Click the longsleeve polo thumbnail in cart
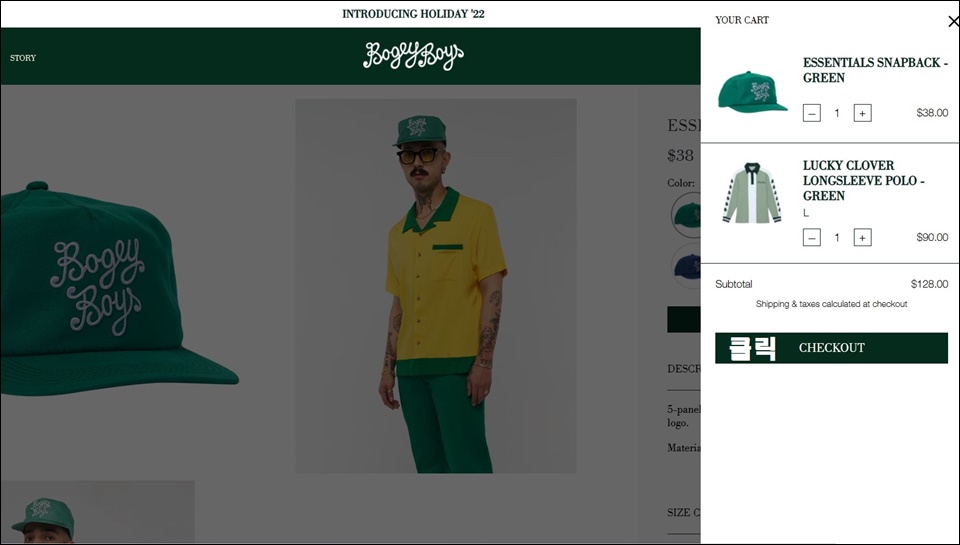 point(752,193)
